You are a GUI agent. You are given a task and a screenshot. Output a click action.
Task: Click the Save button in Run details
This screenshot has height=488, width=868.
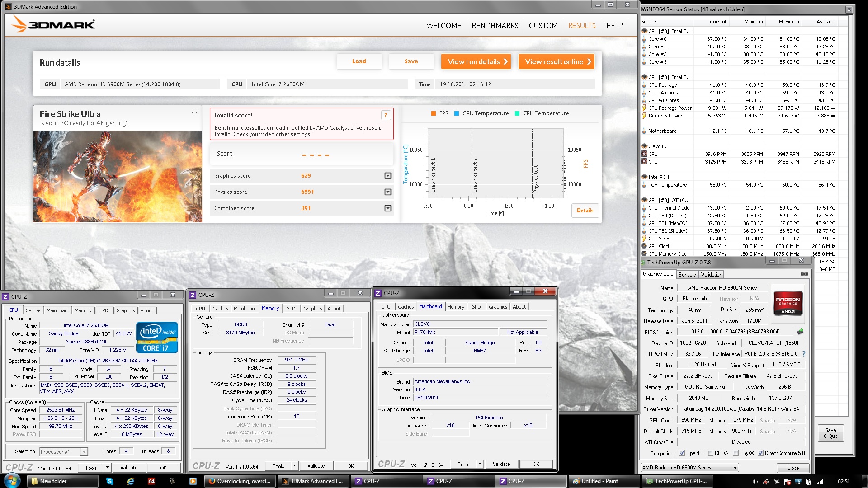(411, 61)
